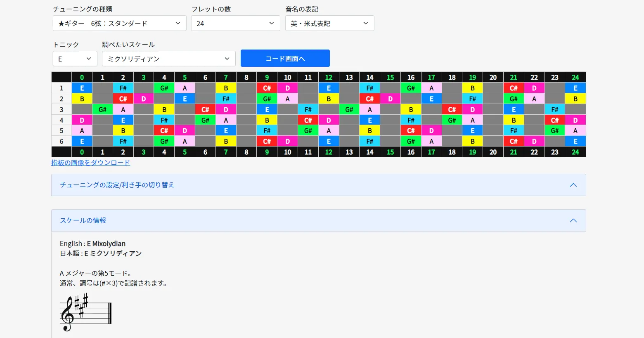Viewport: 644px width, 338px height.
Task: Click the B cell at string 3 fret 4
Action: (164, 109)
